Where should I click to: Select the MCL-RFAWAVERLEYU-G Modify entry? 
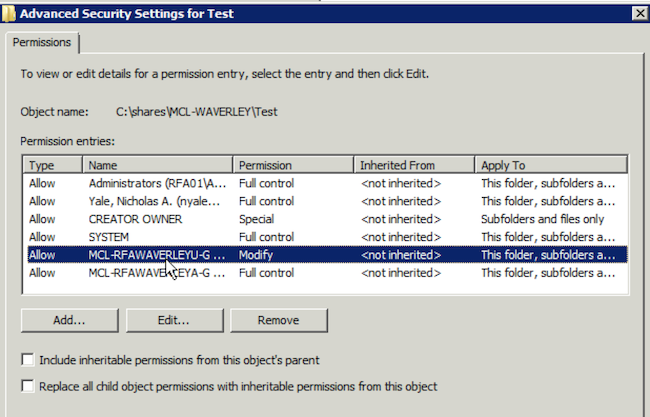(327, 255)
